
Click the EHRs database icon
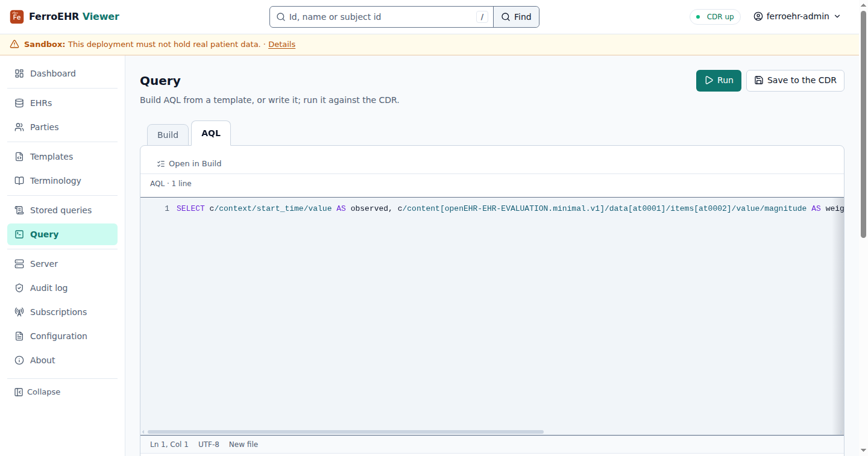[x=19, y=103]
